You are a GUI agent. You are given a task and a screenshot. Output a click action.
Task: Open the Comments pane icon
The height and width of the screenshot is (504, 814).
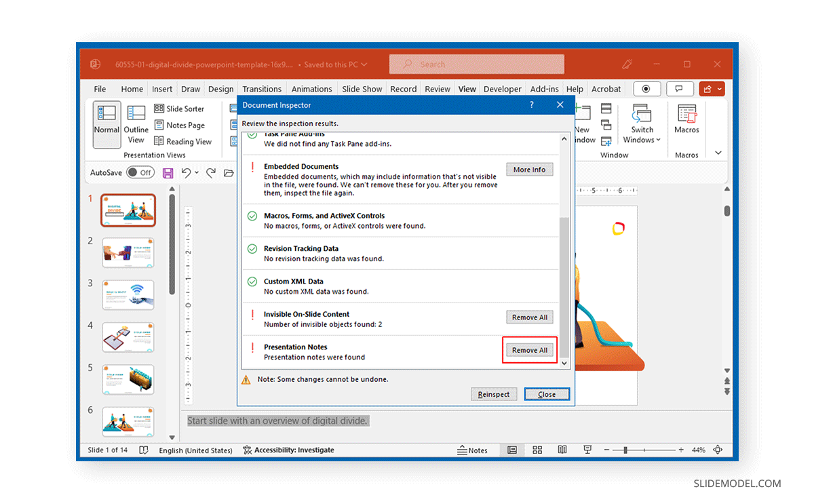click(679, 89)
